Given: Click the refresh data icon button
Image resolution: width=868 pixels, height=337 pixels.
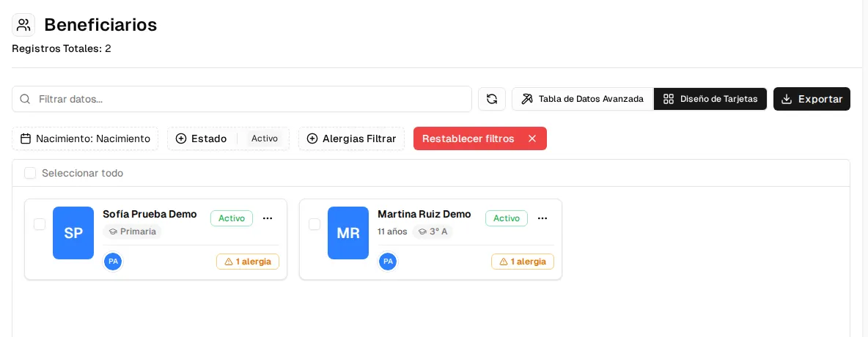Looking at the screenshot, I should click(492, 99).
